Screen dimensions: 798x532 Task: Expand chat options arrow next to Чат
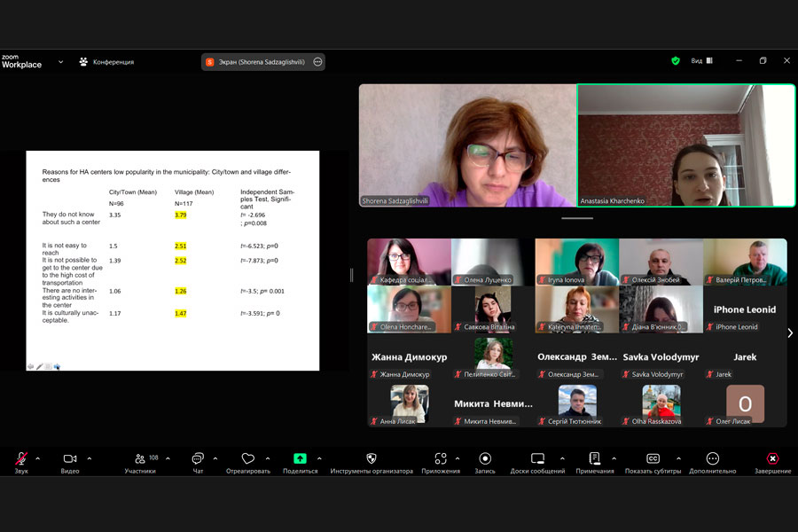[215, 458]
